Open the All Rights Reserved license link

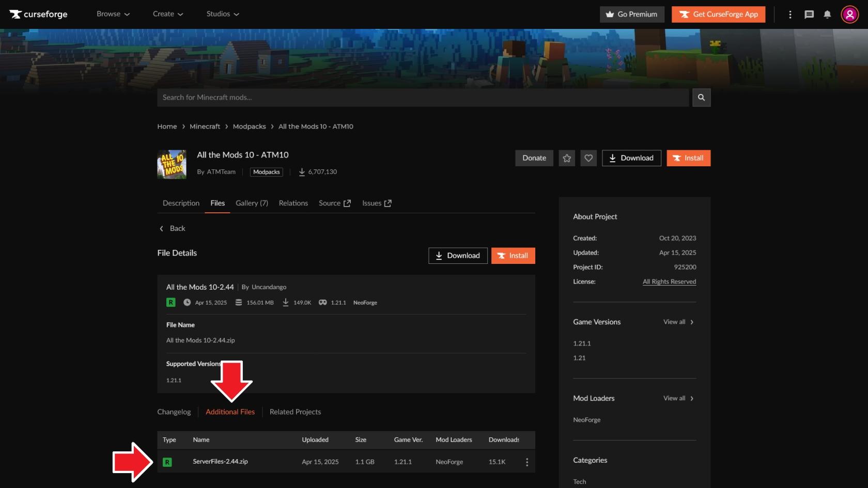(x=669, y=282)
